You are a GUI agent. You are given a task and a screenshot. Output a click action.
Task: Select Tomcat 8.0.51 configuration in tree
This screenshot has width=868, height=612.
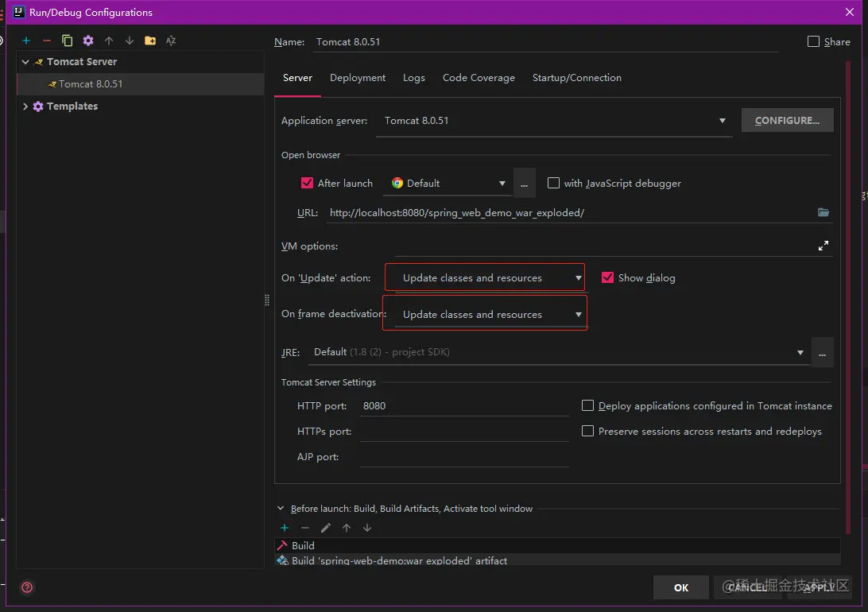point(141,84)
